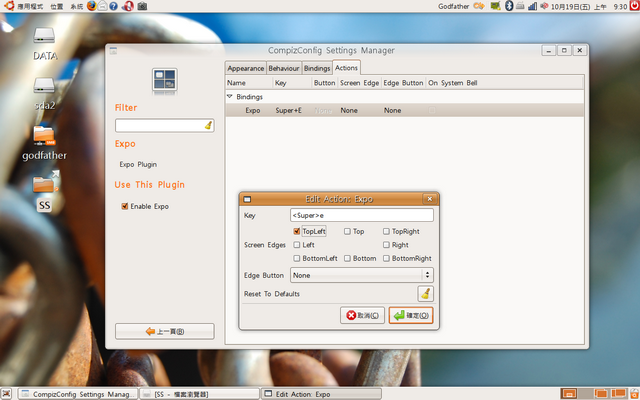Click the date and time clock

(589, 7)
